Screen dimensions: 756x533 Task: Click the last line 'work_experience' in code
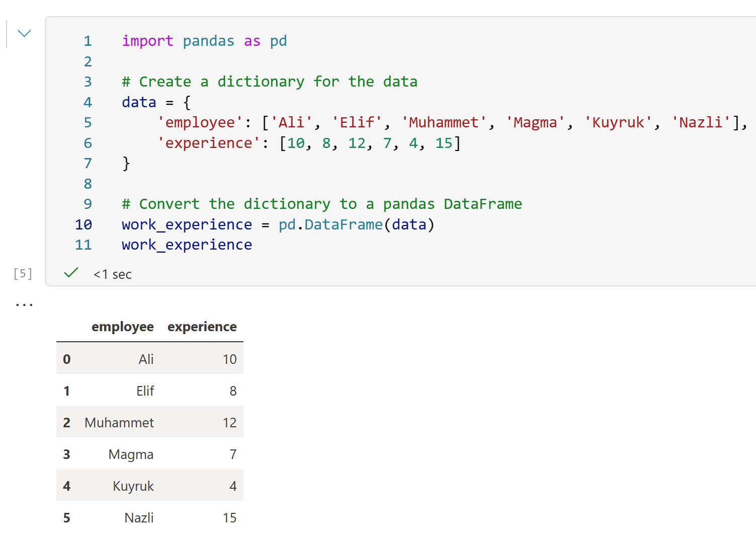tap(187, 245)
